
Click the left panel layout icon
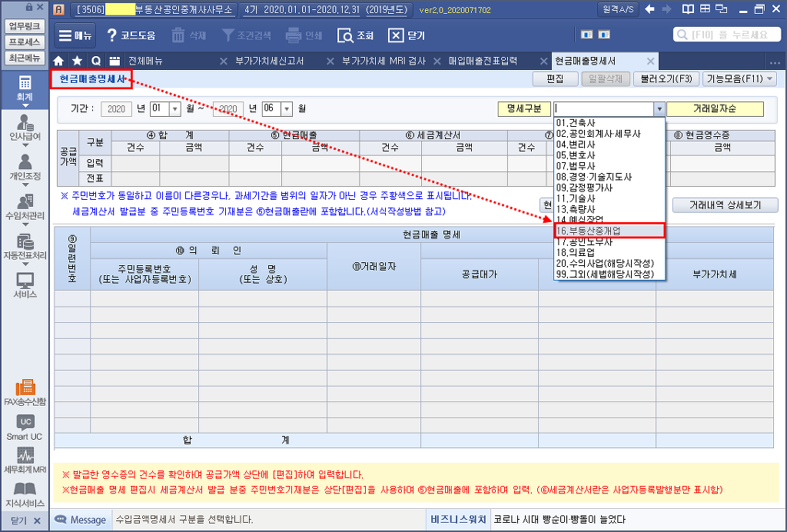(586, 35)
